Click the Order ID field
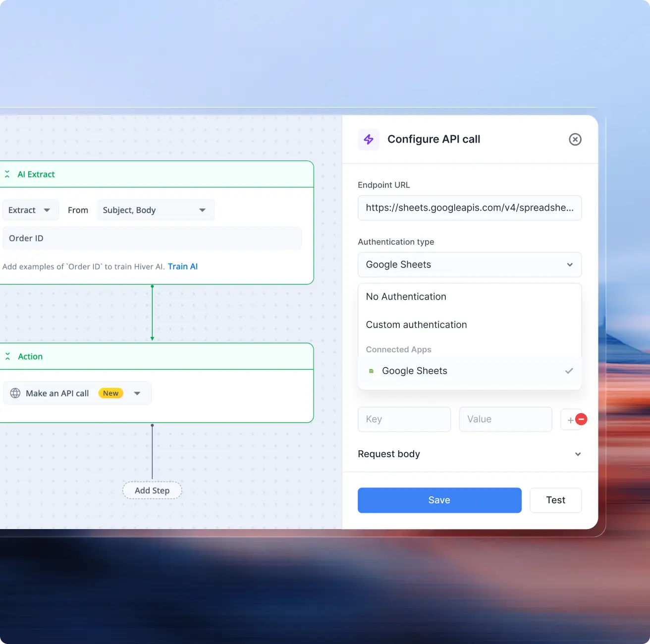The width and height of the screenshot is (650, 644). tap(152, 238)
